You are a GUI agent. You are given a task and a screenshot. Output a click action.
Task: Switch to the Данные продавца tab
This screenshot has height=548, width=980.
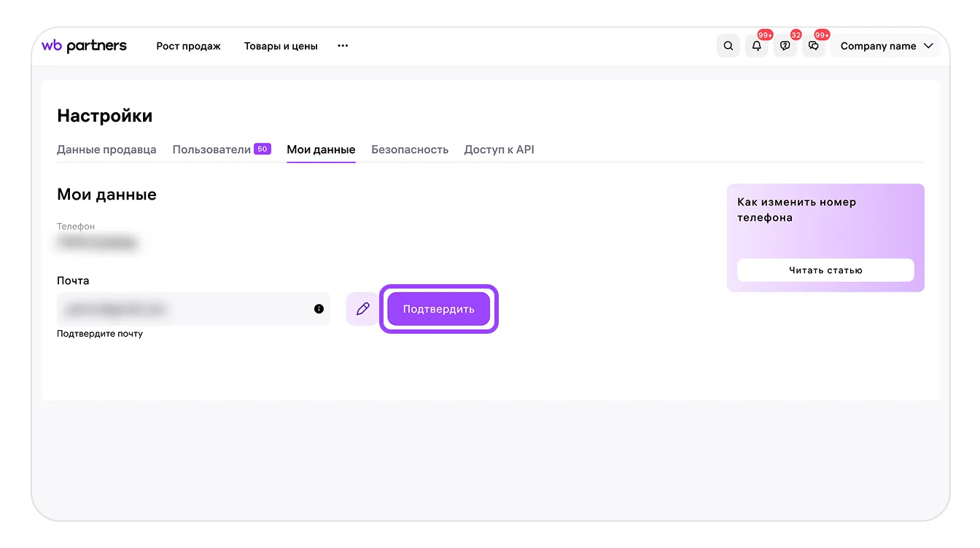coord(106,149)
